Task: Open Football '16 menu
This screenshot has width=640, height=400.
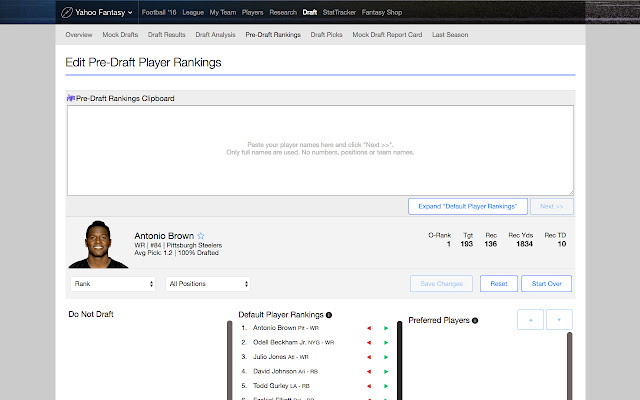Action: 159,13
